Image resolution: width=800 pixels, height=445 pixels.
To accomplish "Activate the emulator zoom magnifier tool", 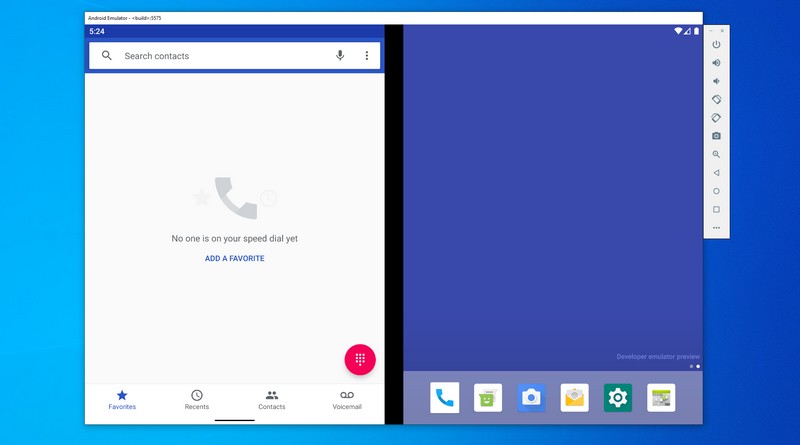I will (716, 154).
